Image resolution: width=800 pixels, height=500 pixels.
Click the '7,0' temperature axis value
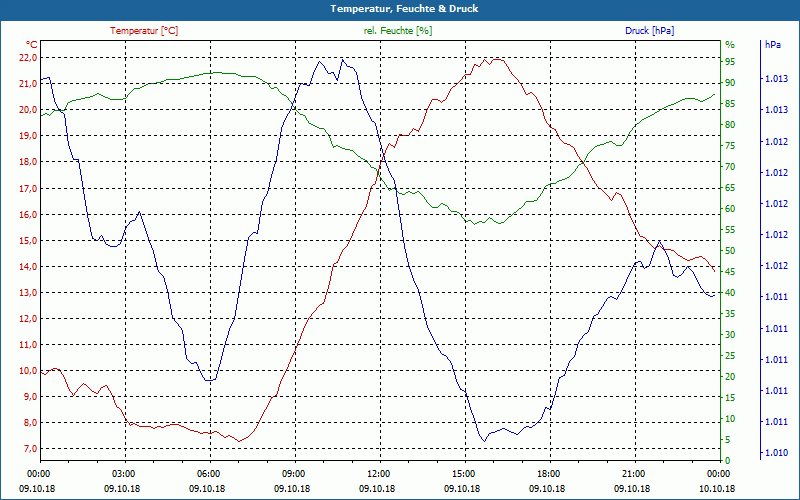tap(30, 449)
